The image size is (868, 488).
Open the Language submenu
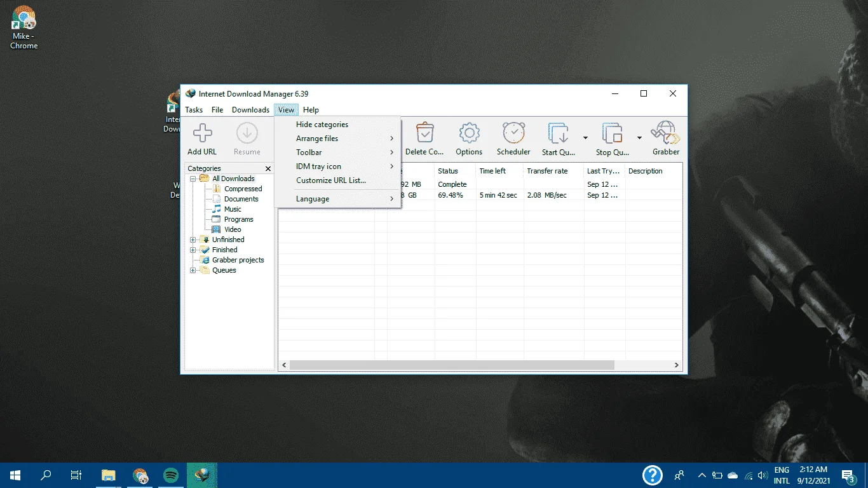click(337, 199)
